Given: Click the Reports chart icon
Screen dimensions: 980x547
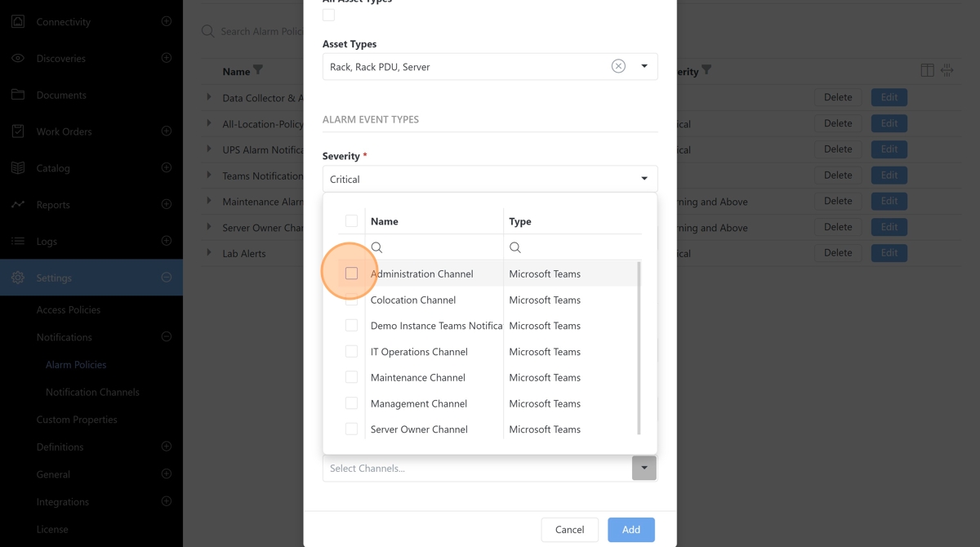Looking at the screenshot, I should [18, 205].
